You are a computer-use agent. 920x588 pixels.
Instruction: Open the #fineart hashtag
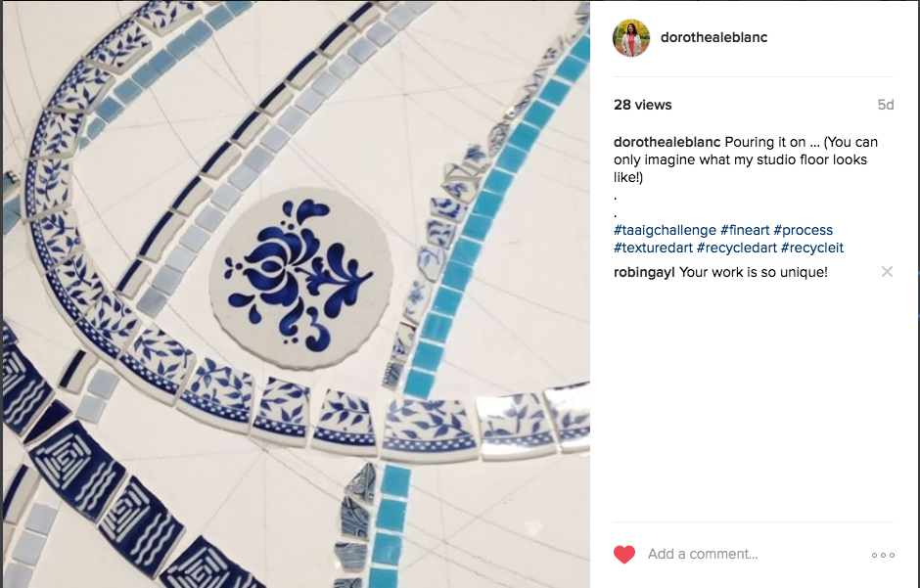[x=745, y=230]
